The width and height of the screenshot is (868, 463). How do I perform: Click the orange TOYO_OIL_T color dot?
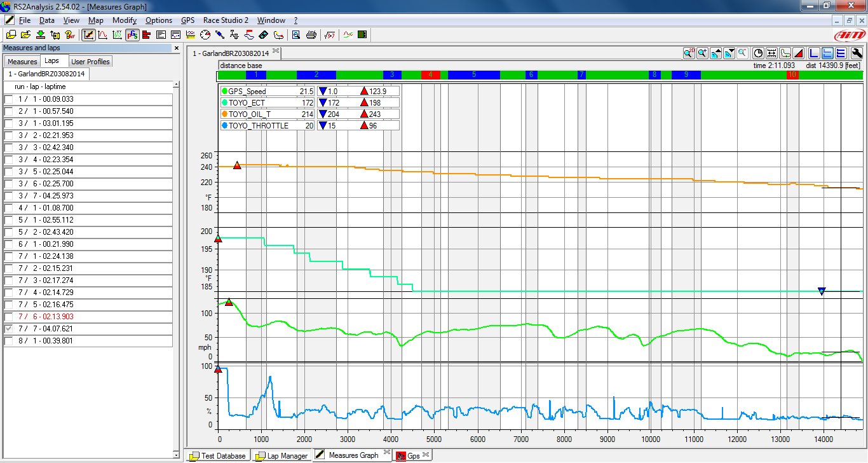point(224,114)
